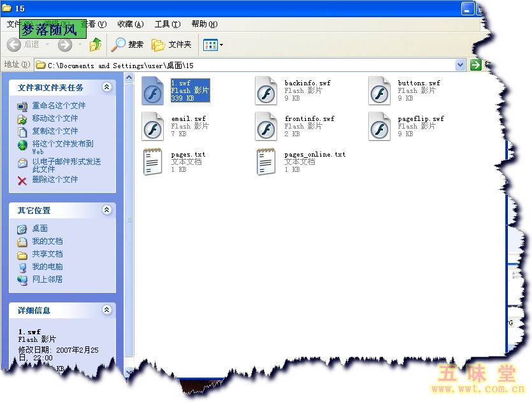The width and height of the screenshot is (532, 403).
Task: Click the 删除这个文件 link
Action: [55, 180]
